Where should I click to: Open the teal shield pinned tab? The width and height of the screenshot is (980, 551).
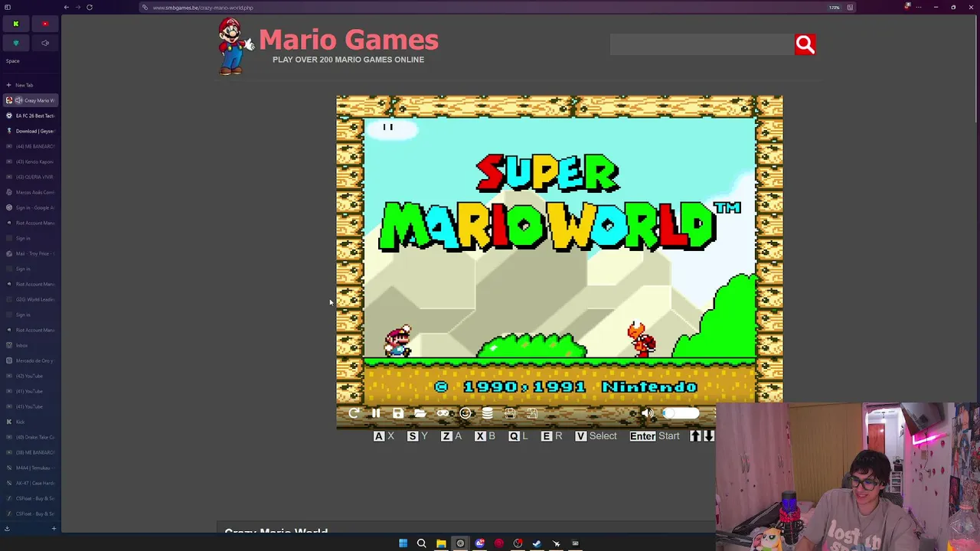(x=15, y=43)
